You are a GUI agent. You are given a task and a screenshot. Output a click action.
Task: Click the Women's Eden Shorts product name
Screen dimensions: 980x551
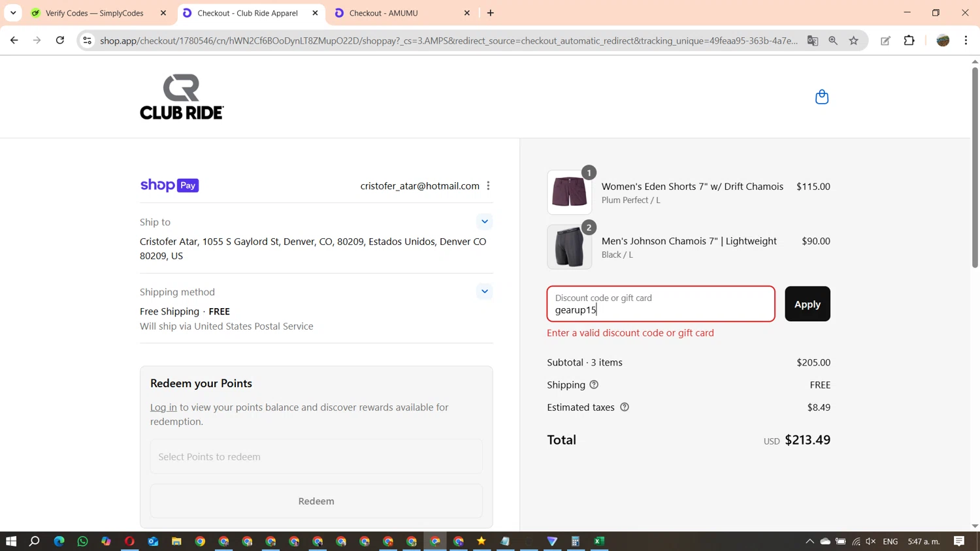(693, 187)
